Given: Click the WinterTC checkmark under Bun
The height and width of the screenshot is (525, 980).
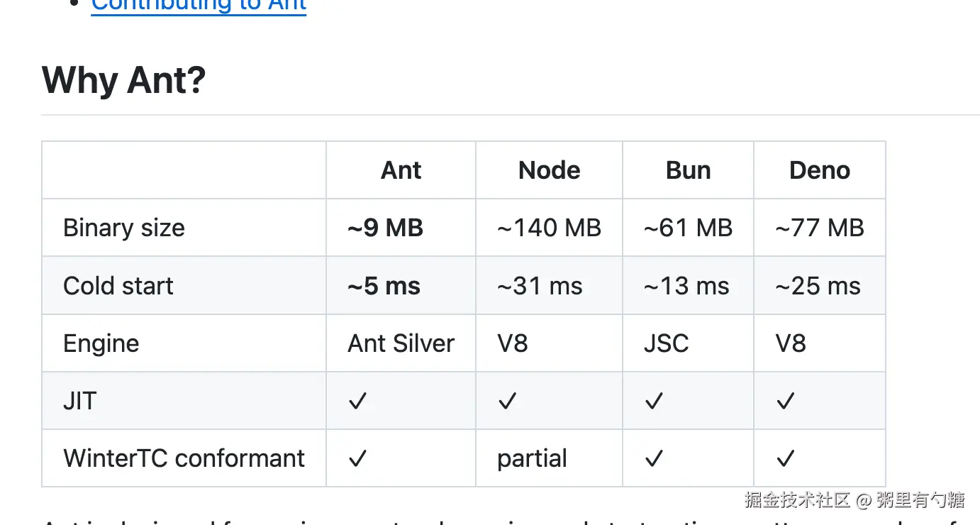Looking at the screenshot, I should tap(654, 459).
